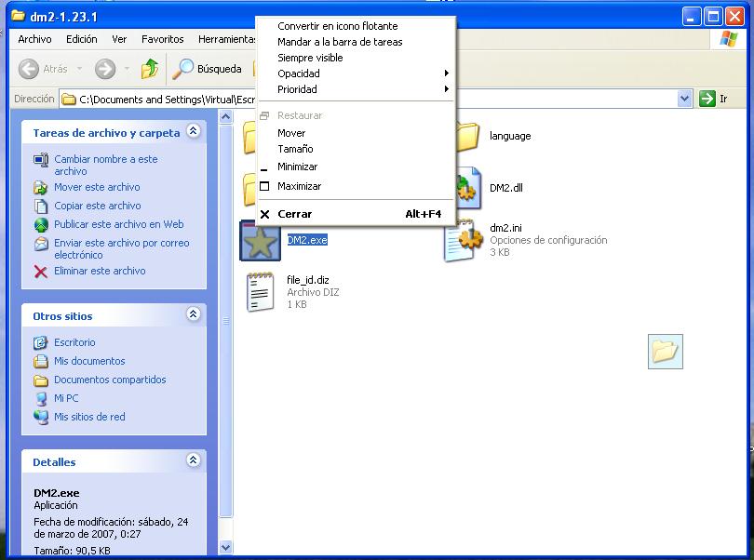754x560 pixels.
Task: Click the Documentos compartidos folder icon
Action: click(x=41, y=380)
